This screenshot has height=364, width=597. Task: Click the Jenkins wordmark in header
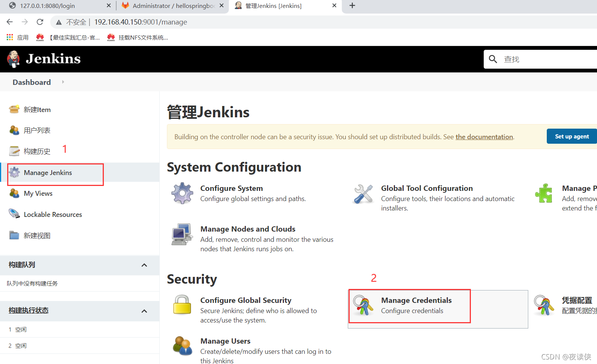(53, 59)
